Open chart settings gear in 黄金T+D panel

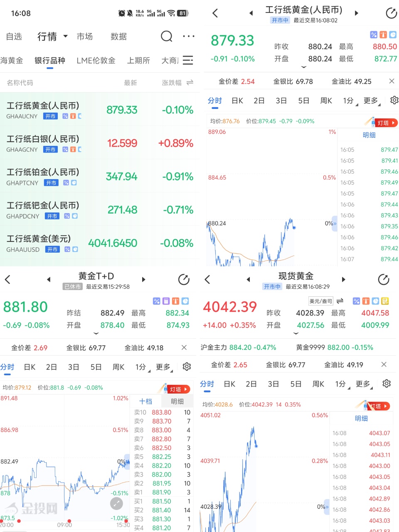coord(187,367)
